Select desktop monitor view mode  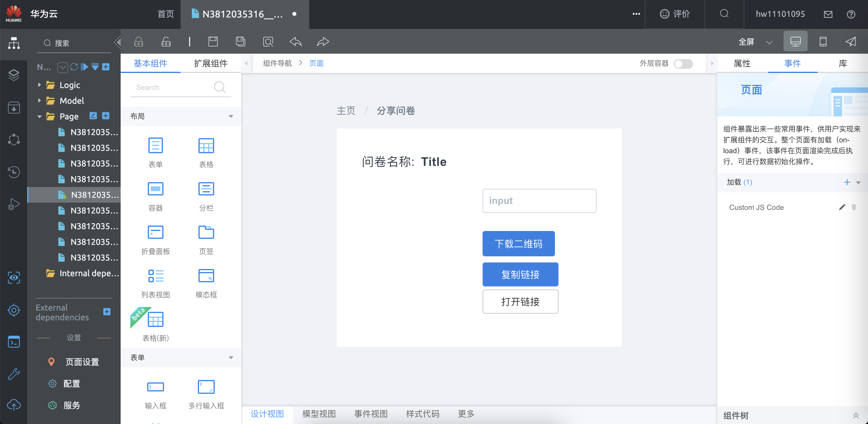coord(795,42)
